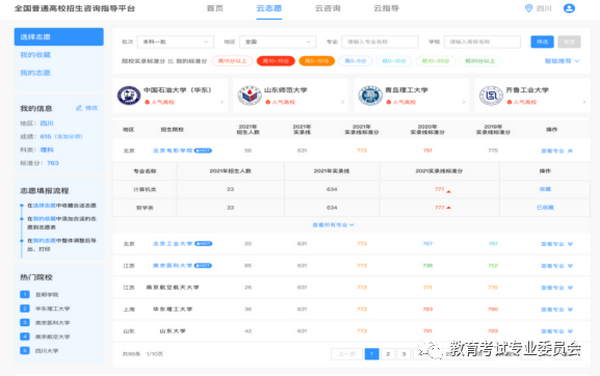Go to page 3 in pagination
The image size is (600, 376).
(404, 354)
